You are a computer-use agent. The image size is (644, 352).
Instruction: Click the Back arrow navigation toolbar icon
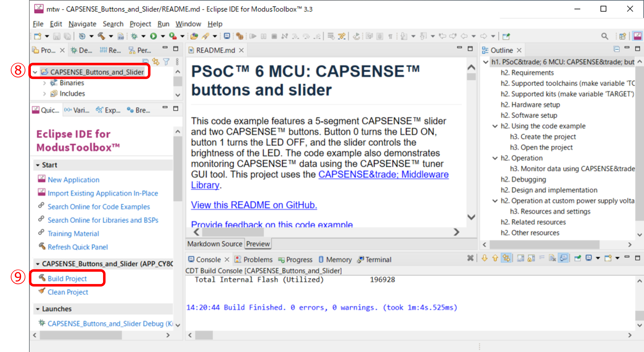click(464, 36)
